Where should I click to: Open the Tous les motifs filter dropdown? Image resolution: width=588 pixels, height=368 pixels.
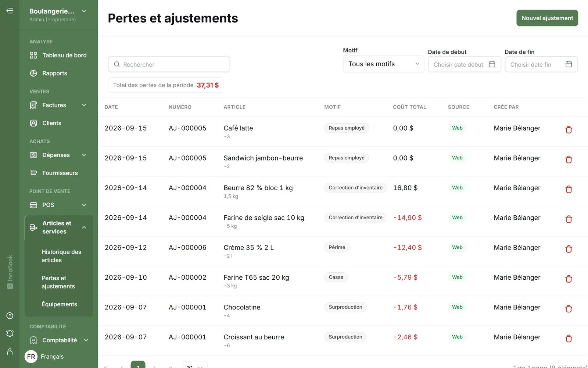(384, 64)
